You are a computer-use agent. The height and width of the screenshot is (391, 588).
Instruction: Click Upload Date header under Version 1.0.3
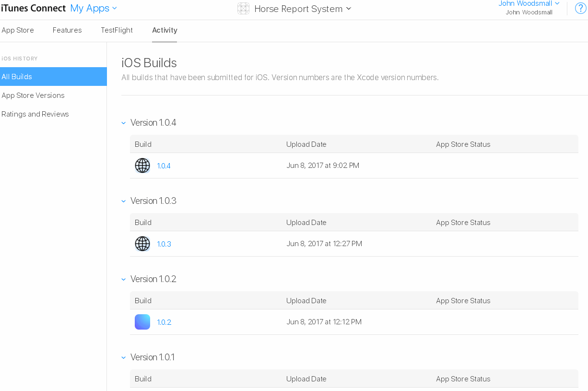(x=306, y=223)
